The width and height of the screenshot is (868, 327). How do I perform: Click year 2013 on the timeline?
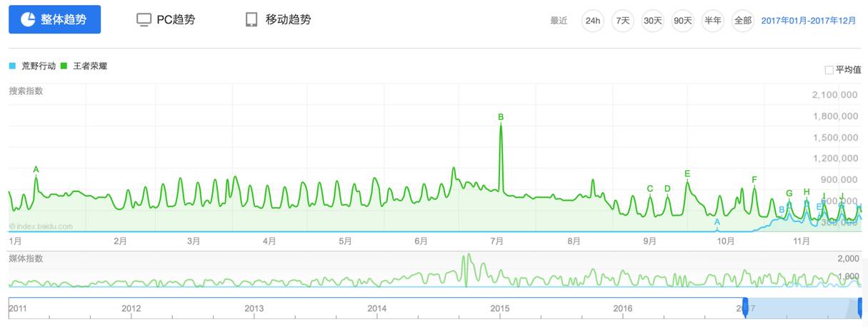click(x=254, y=308)
